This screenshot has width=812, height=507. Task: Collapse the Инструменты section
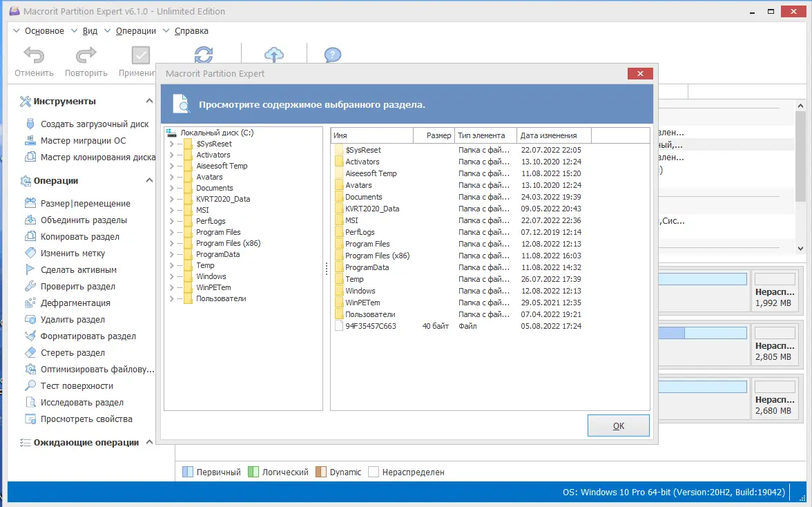click(x=149, y=101)
